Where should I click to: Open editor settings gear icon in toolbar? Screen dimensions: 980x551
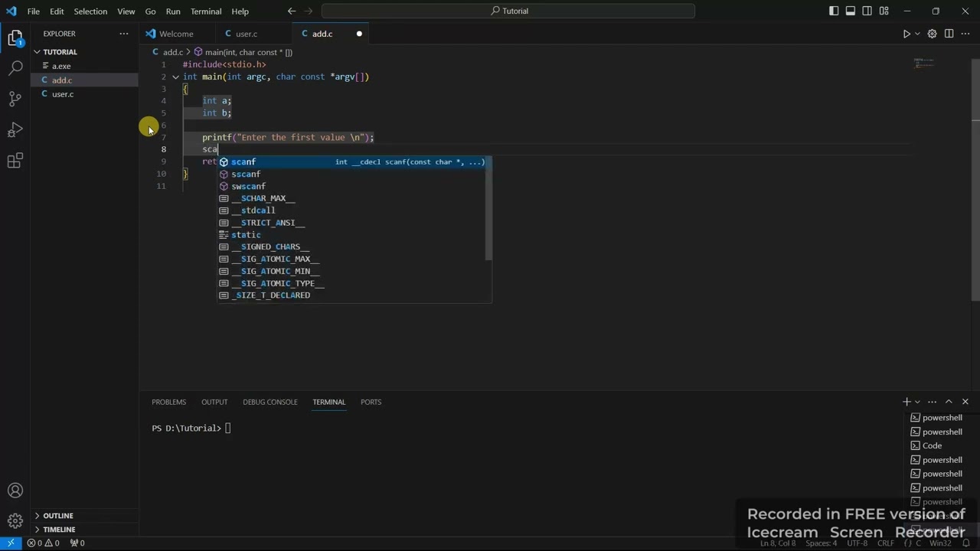tap(932, 34)
